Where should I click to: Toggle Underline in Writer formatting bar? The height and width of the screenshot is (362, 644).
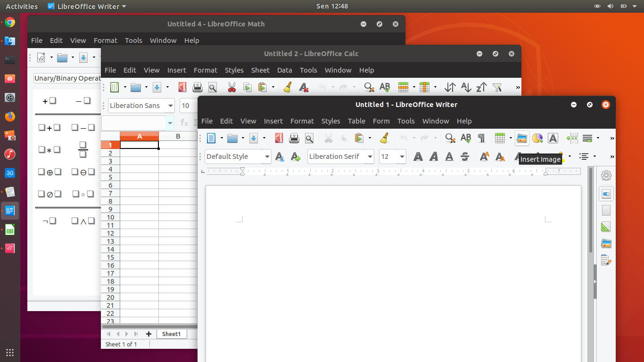449,156
